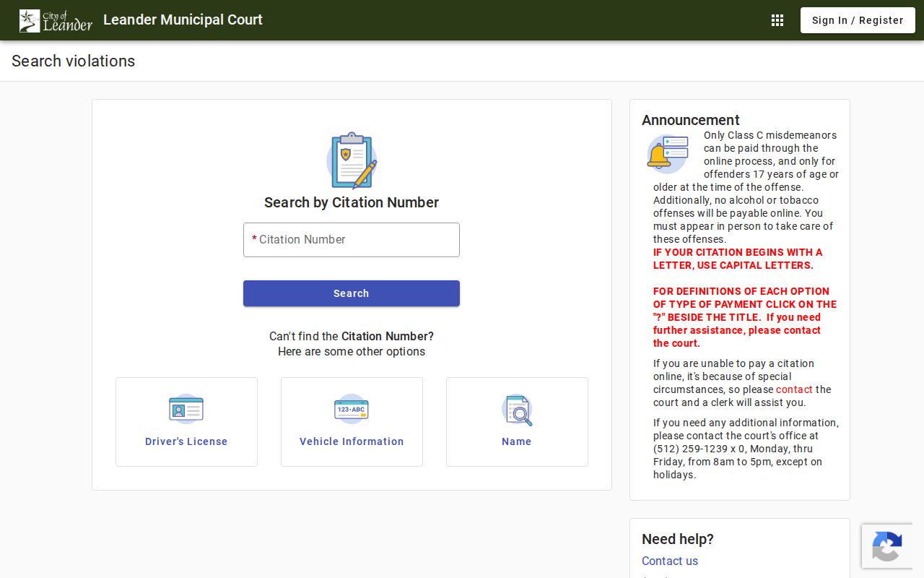Open the apps grid menu icon

pos(777,20)
